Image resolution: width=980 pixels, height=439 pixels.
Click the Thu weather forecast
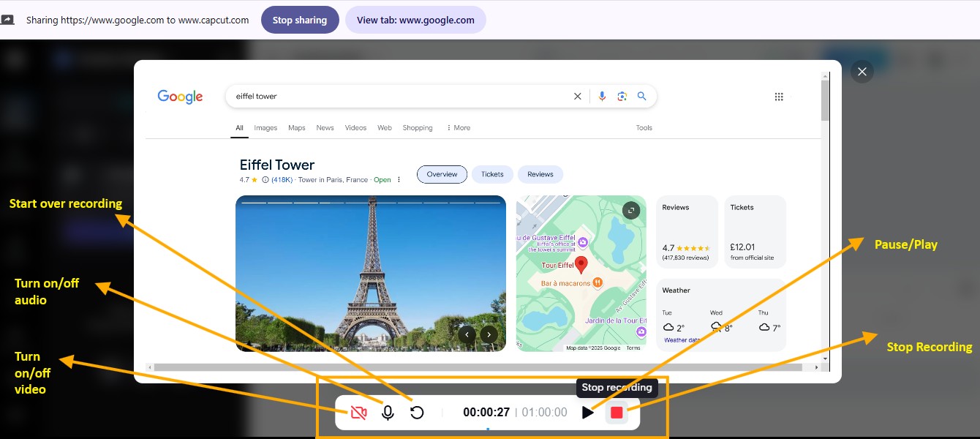point(770,321)
